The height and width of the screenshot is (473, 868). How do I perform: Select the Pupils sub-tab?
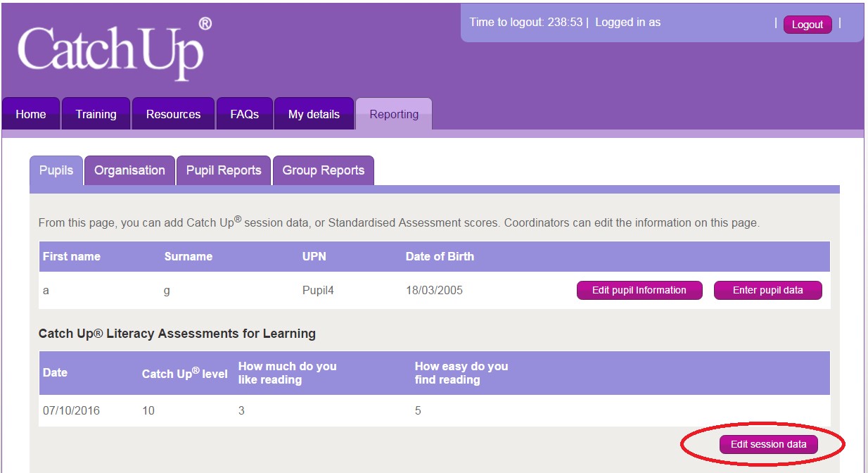[56, 170]
